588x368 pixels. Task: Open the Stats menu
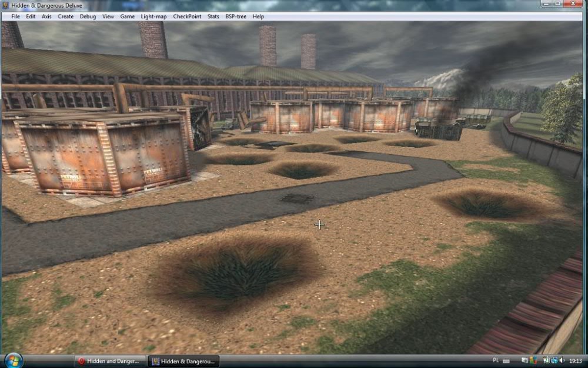[213, 16]
